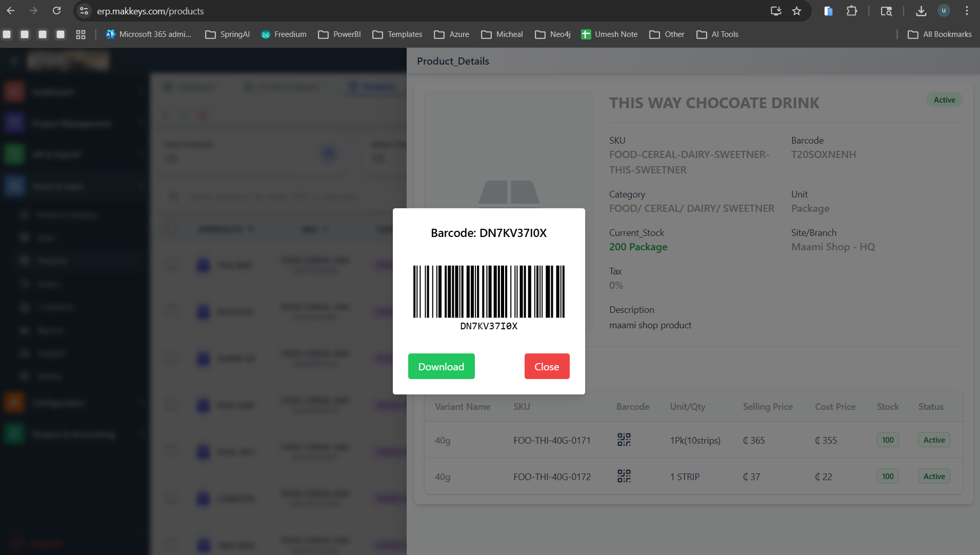Open the Chrome three-dot menu
The image size is (980, 555).
pos(967,11)
